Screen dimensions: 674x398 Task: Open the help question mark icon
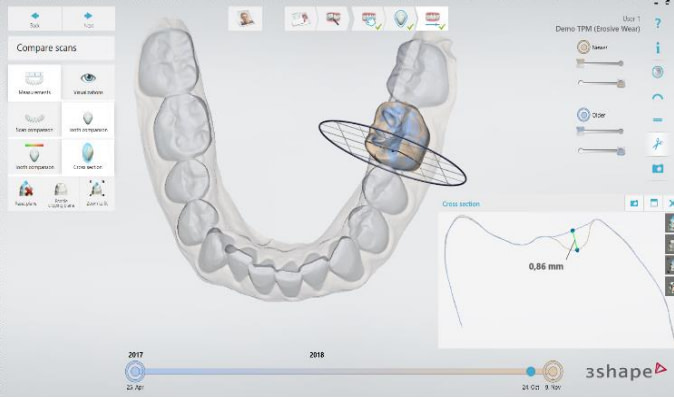click(x=658, y=24)
